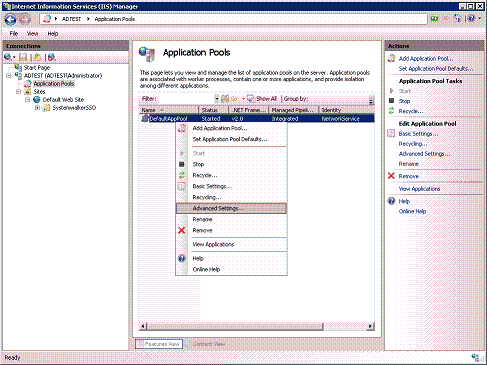Open the View menu
The image size is (487, 365).
pos(32,33)
